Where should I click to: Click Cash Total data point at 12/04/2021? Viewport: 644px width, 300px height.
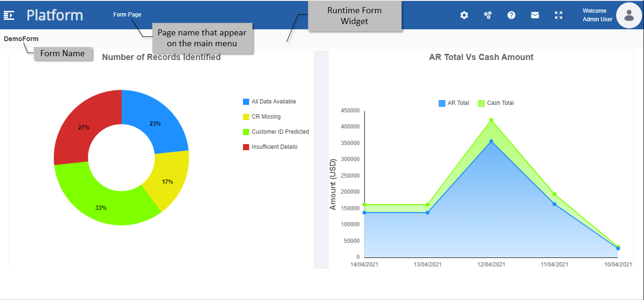[x=491, y=120]
